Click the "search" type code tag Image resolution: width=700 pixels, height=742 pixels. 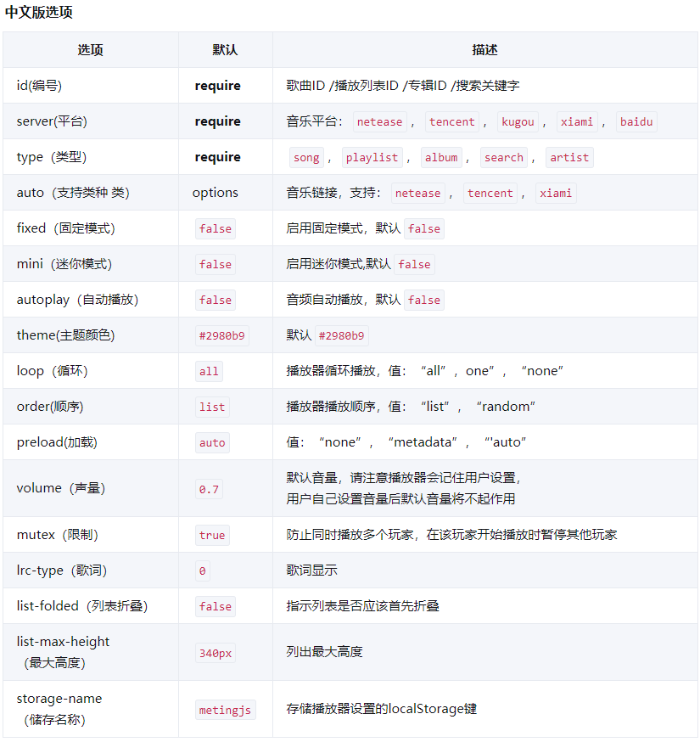coord(504,157)
